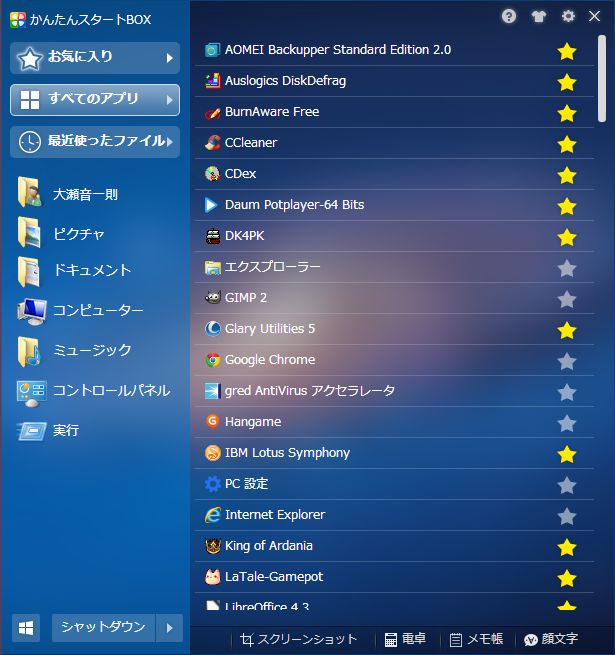The image size is (615, 655).
Task: Click the Daum Potplayer play icon
Action: click(211, 205)
